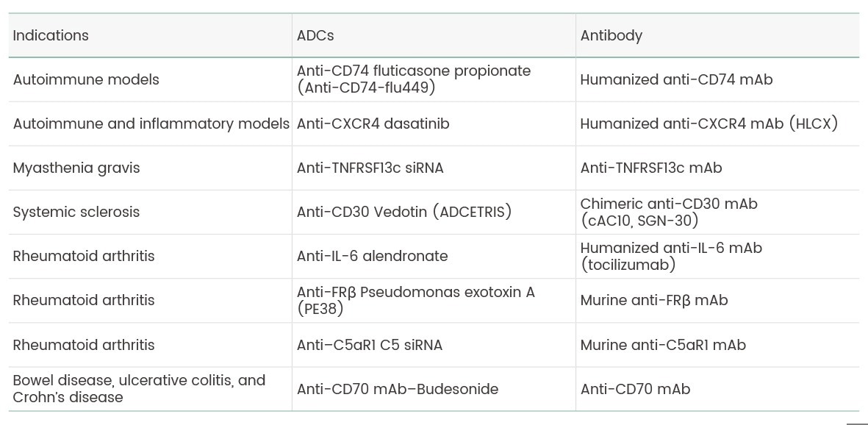
Task: Select the Murine anti-C5aR1 mAb cell
Action: (x=662, y=345)
